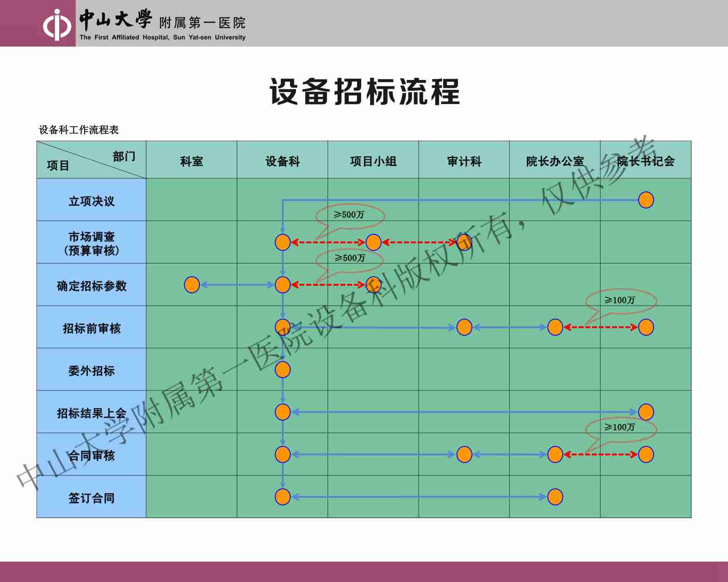Select the 市场调查 node under 项目小组
This screenshot has width=728, height=582.
[373, 242]
